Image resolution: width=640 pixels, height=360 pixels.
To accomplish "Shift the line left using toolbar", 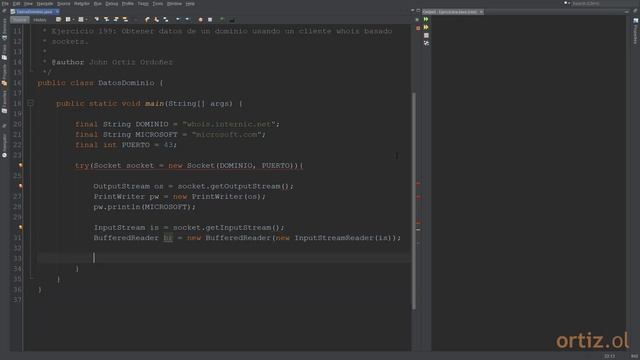I will point(178,20).
